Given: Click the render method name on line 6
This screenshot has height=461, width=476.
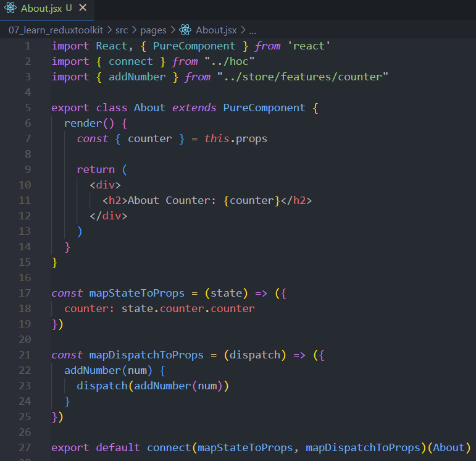Looking at the screenshot, I should tap(83, 123).
